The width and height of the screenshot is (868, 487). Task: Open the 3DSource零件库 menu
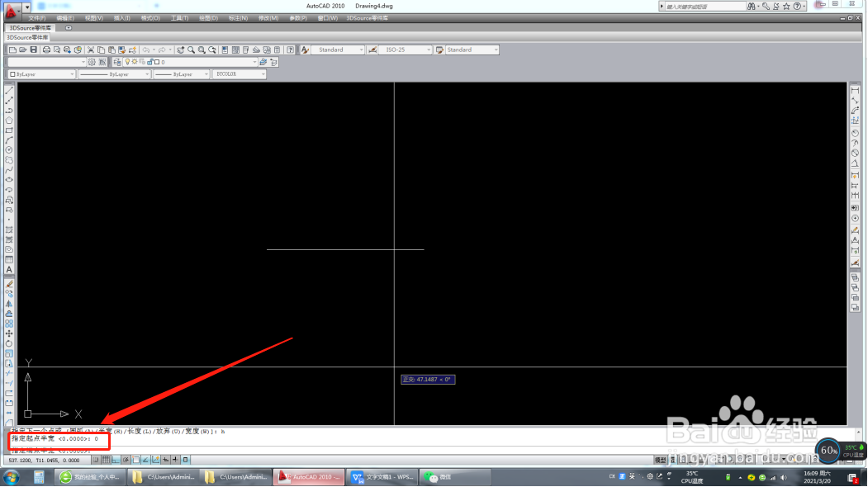(367, 18)
